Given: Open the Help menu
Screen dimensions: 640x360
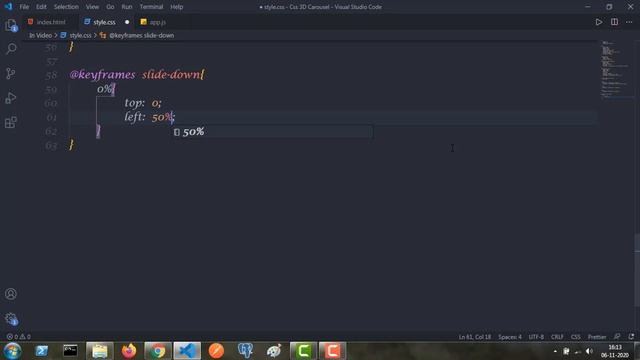Looking at the screenshot, I should [177, 7].
